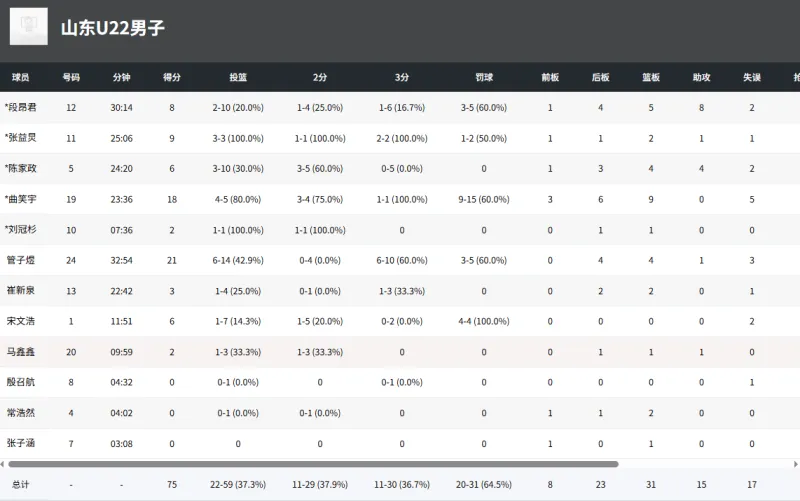
Task: Click the 山东U22男子 team title
Action: pos(113,28)
